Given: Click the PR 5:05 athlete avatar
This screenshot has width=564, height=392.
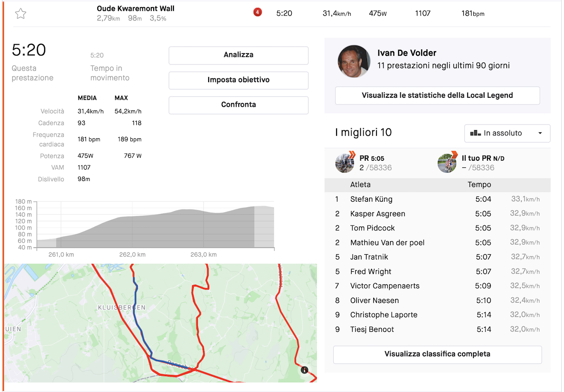Looking at the screenshot, I should pos(345,163).
